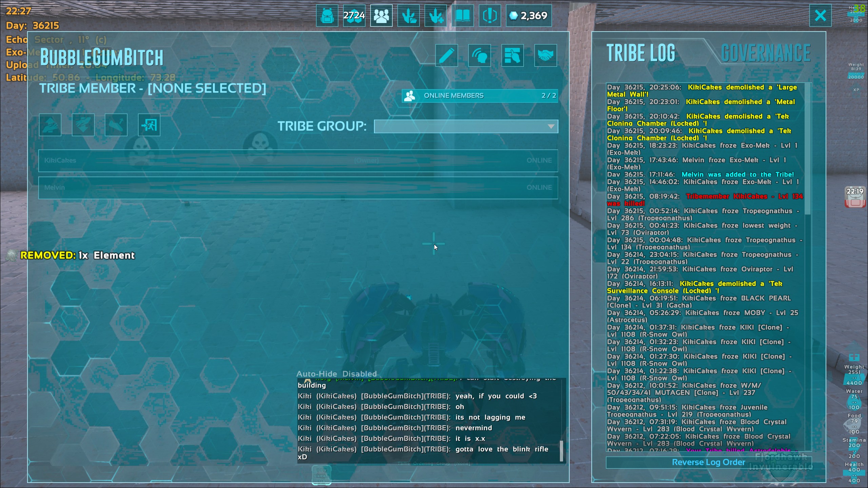Click log entry 'Melvin froze Exo-Mek'

(696, 163)
